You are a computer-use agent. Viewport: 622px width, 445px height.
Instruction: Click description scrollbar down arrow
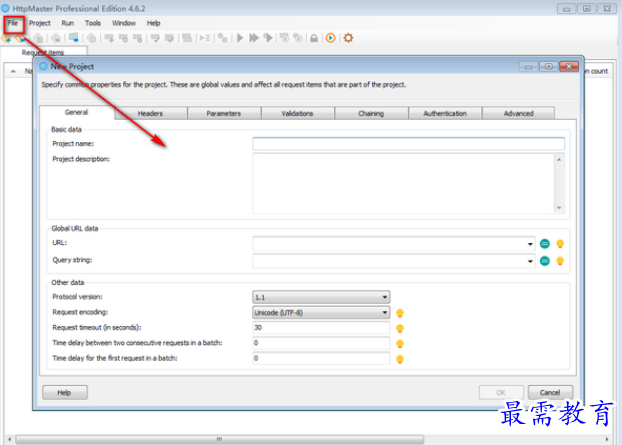[559, 208]
